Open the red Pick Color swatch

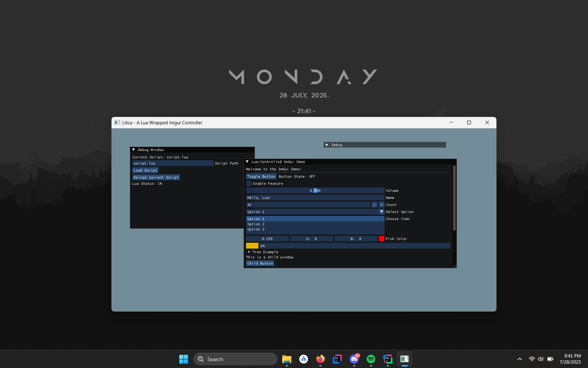(381, 239)
